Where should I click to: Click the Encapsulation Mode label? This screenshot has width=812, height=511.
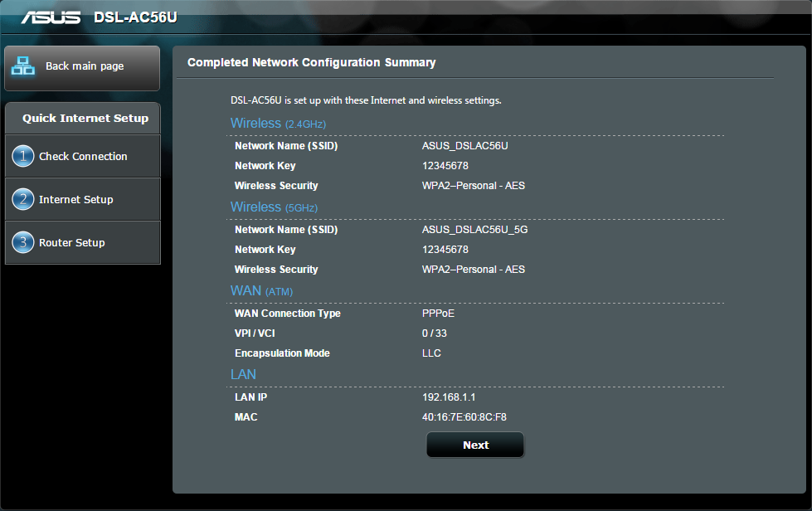tap(282, 353)
